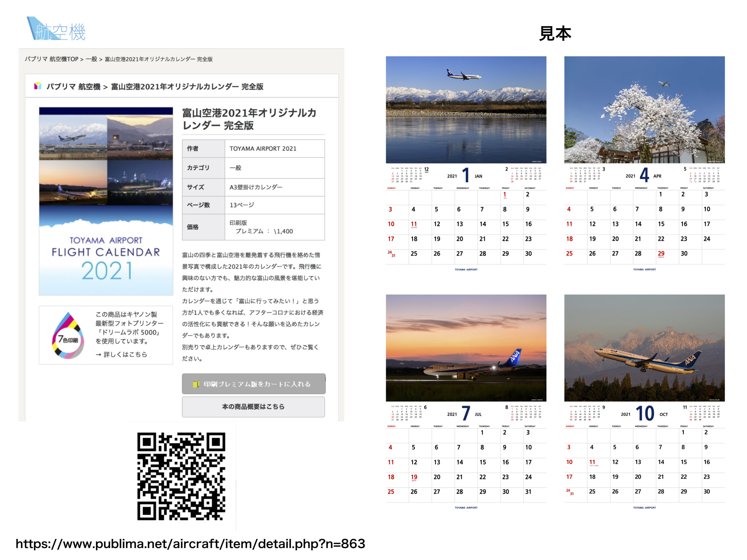Click holiday date 19 in the July calendar
Viewport: 747px width, 560px height.
click(414, 477)
